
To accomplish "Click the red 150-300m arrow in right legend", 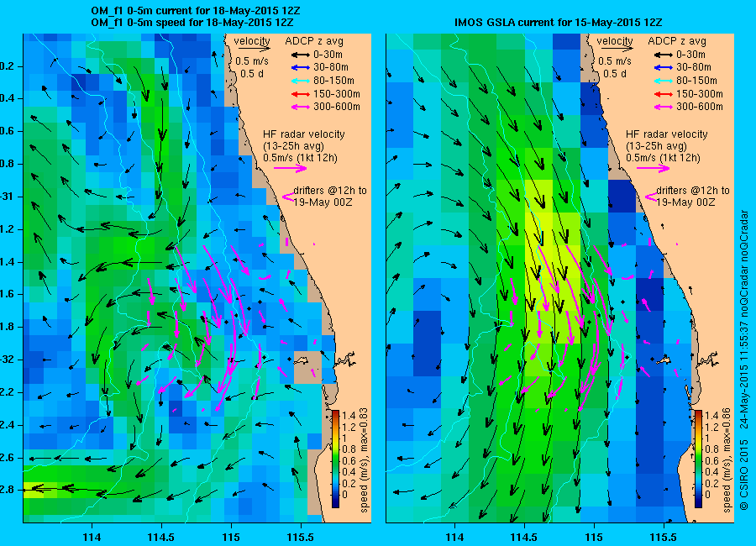I will pos(664,94).
